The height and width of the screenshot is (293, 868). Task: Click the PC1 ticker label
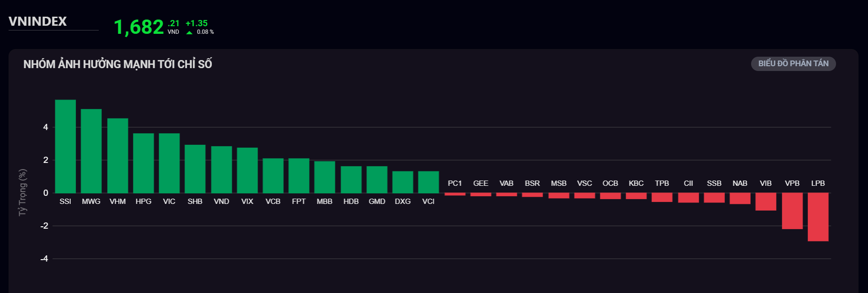(455, 183)
